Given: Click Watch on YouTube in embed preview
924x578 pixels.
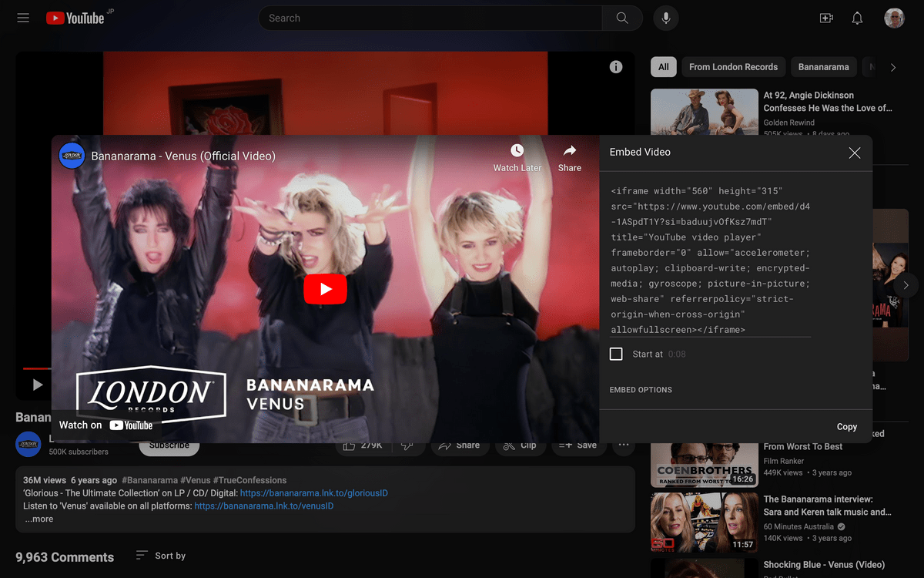Looking at the screenshot, I should click(105, 425).
